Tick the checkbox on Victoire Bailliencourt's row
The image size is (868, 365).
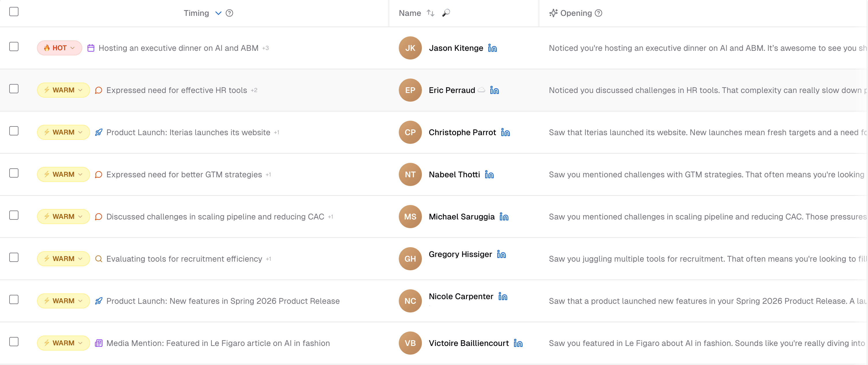coord(14,342)
